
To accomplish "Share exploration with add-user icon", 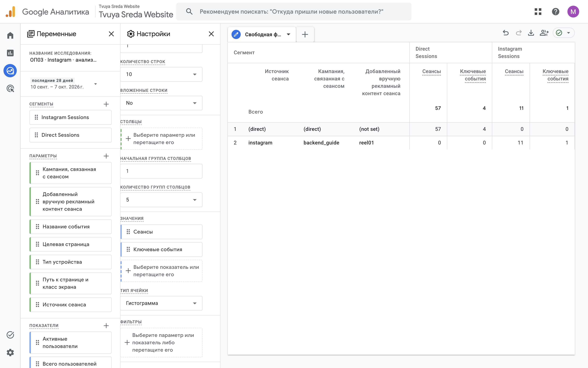I will click(x=544, y=33).
